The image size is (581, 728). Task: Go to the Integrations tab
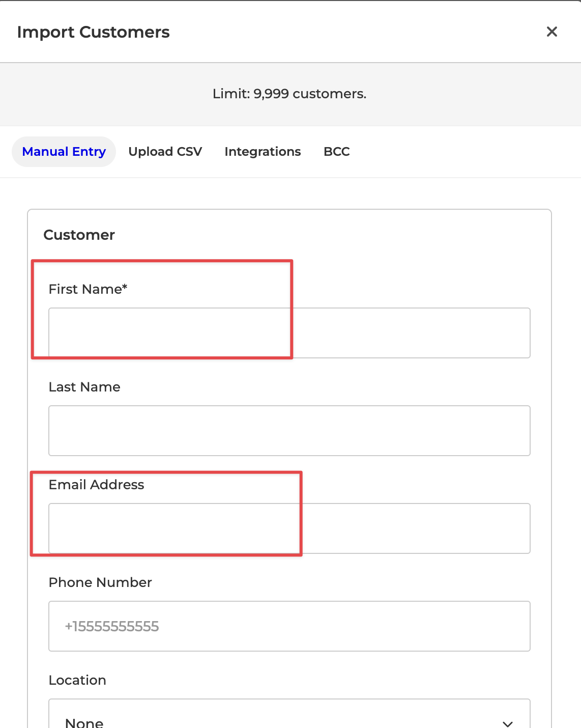[263, 152]
